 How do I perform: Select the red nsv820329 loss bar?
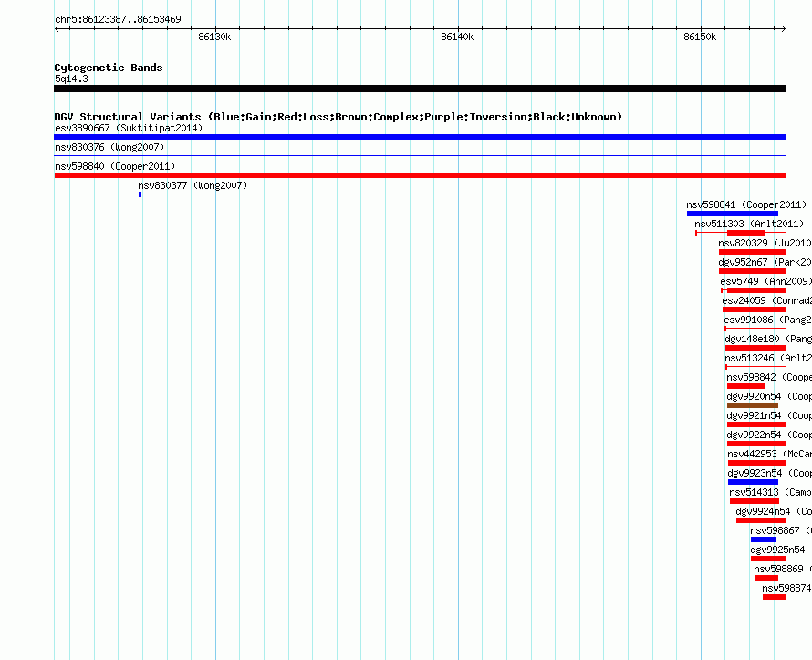click(753, 252)
